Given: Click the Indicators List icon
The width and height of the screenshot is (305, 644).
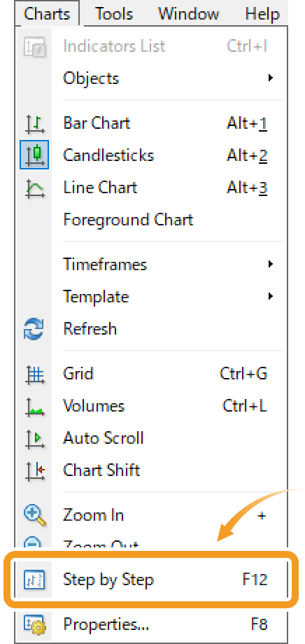Looking at the screenshot, I should (34, 46).
